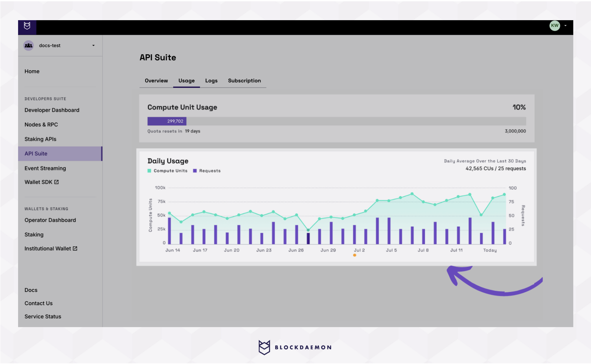The width and height of the screenshot is (591, 364).
Task: Open the Subscription tab
Action: click(244, 81)
